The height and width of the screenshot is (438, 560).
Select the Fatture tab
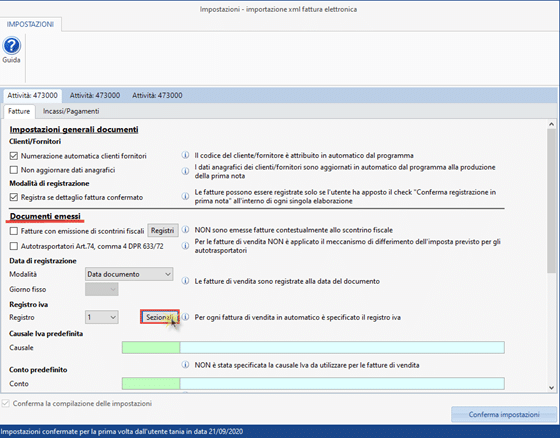[x=19, y=111]
